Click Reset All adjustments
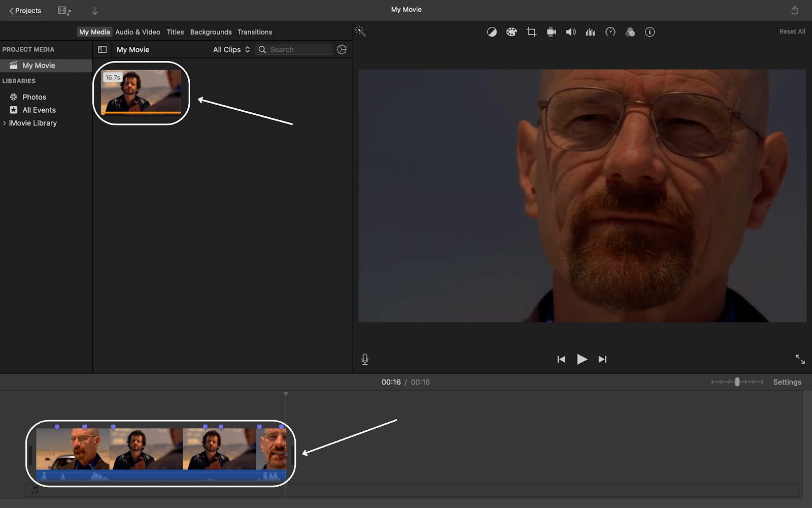Image resolution: width=812 pixels, height=508 pixels. tap(792, 31)
